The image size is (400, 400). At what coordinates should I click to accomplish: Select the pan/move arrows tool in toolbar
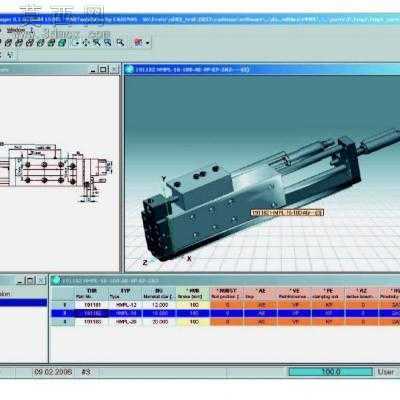tap(86, 43)
